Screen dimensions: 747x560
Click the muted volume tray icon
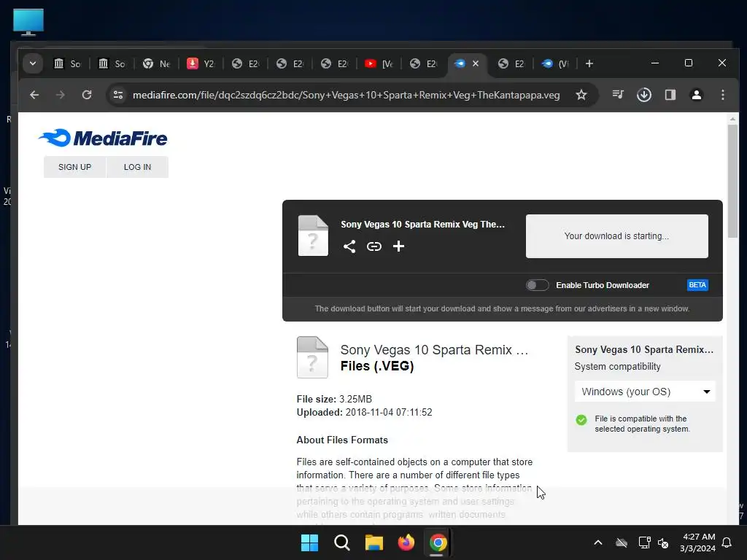coord(663,542)
